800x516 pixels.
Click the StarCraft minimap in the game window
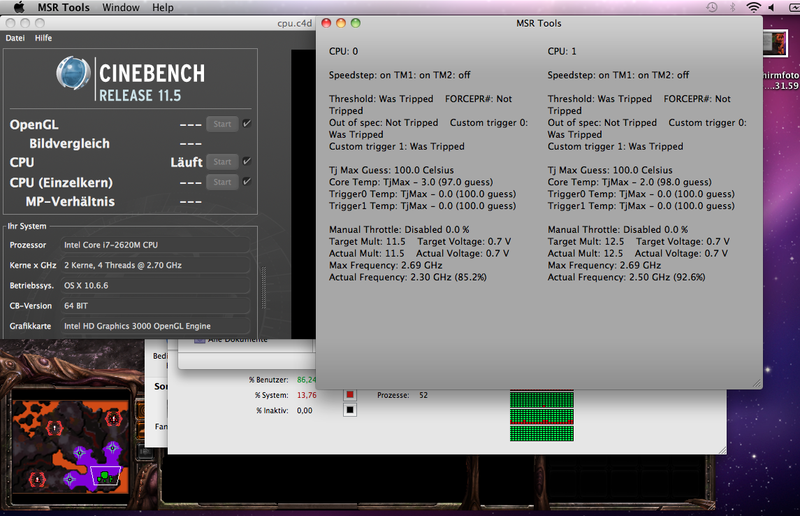[70, 447]
